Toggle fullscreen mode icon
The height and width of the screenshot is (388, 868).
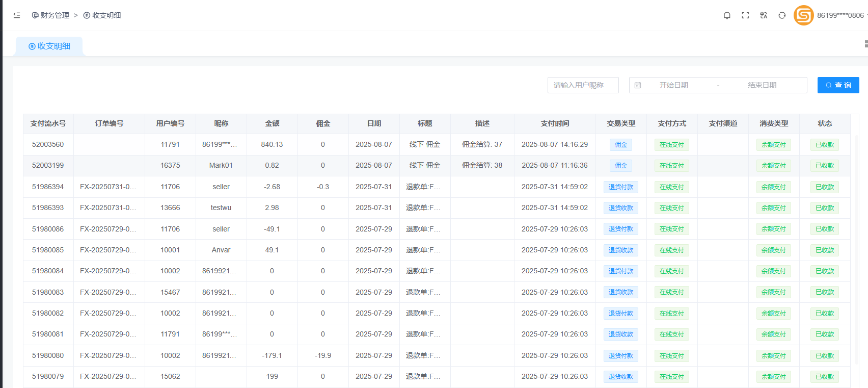pyautogui.click(x=745, y=15)
